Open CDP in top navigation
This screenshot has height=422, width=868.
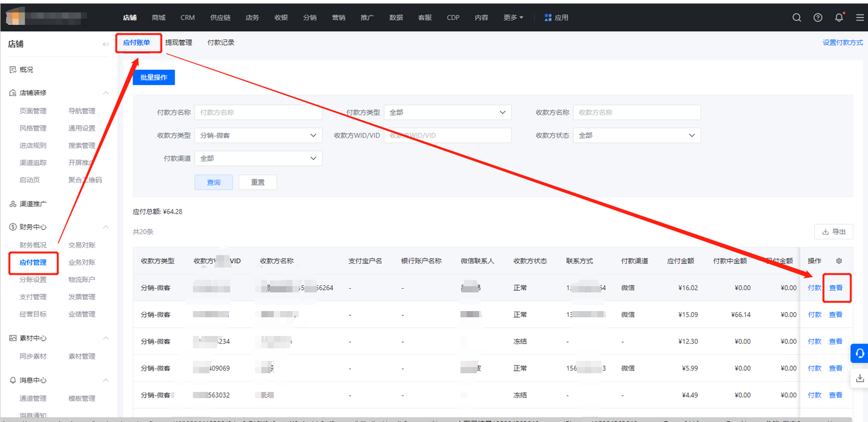pyautogui.click(x=453, y=18)
